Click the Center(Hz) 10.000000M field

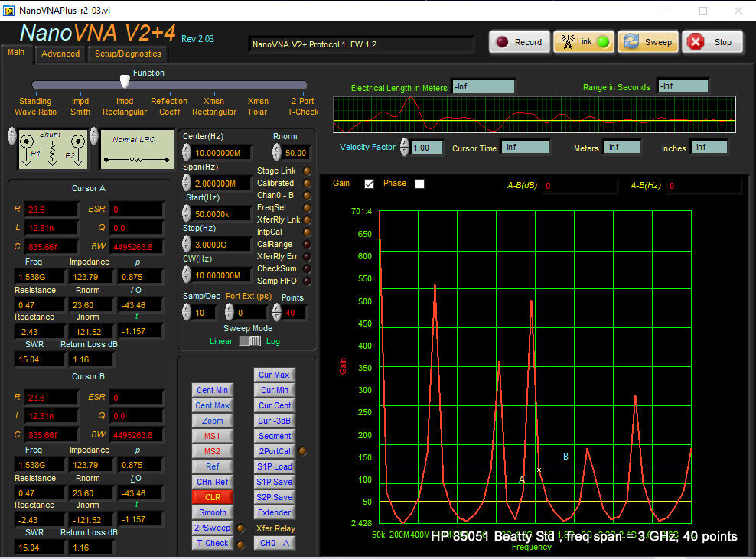(221, 153)
